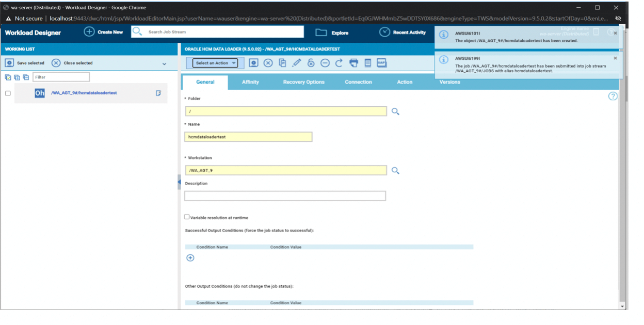Viewport: 644px width, 325px height.
Task: Click into the Description input field
Action: (285, 196)
